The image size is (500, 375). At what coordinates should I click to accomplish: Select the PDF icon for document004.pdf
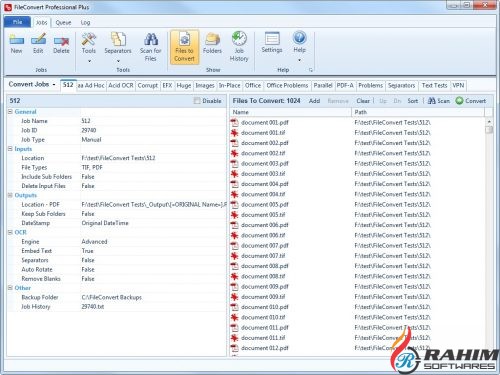[x=235, y=184]
